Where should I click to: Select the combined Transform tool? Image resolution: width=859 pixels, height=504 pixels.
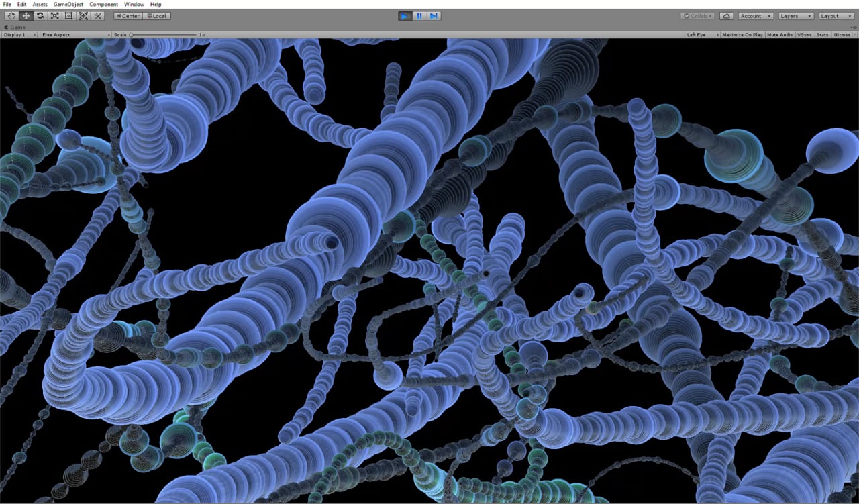(83, 15)
